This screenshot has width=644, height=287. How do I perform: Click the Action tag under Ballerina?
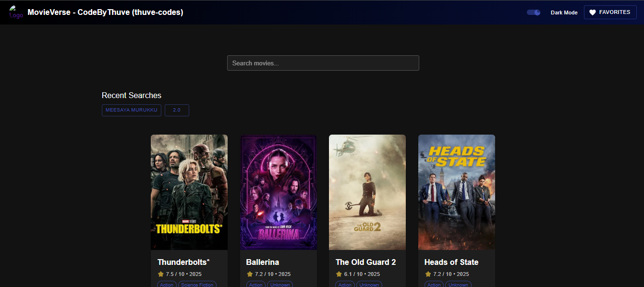pos(255,285)
